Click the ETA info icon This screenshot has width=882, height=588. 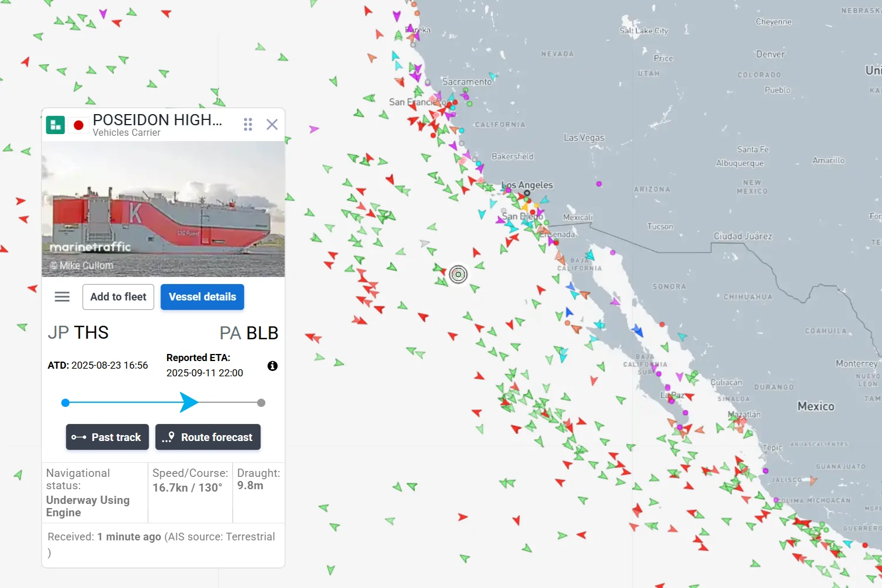272,366
